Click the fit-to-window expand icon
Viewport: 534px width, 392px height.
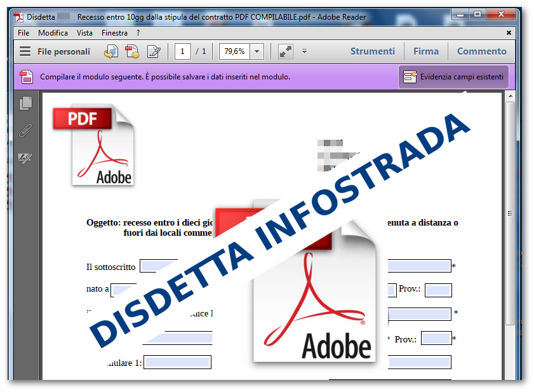[285, 51]
